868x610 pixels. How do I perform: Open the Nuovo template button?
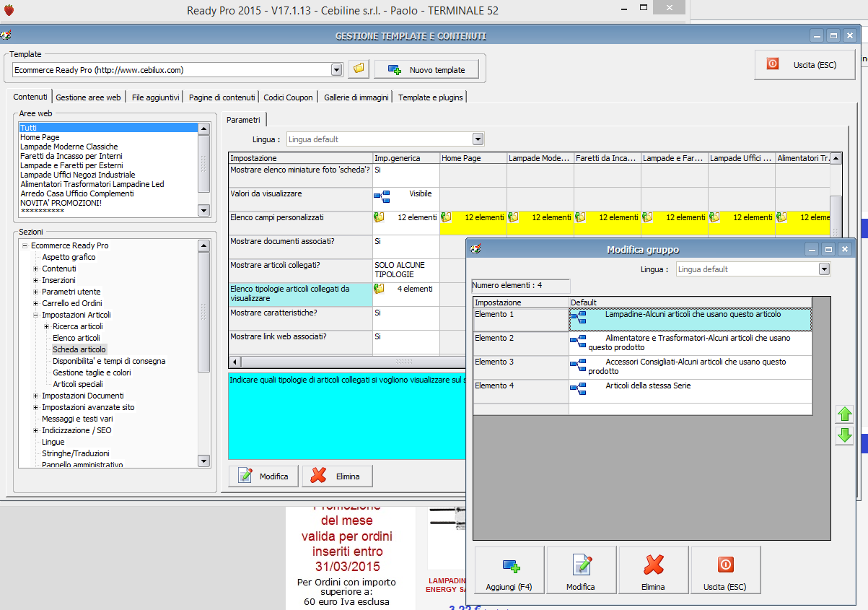click(x=426, y=70)
